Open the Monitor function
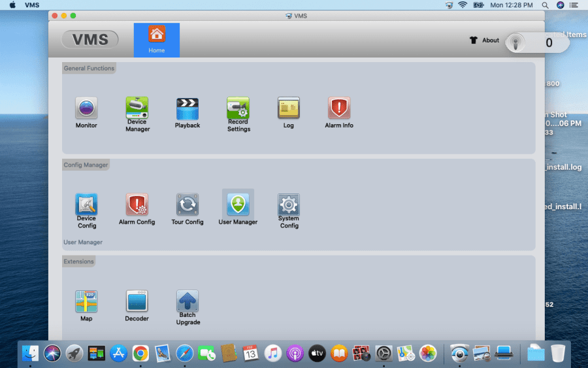The width and height of the screenshot is (588, 368). click(x=86, y=109)
